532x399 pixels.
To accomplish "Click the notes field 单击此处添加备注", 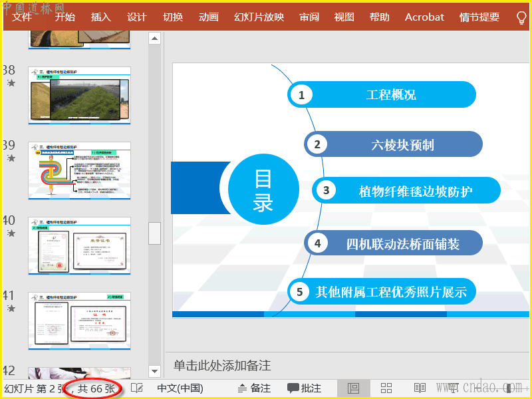I will point(222,365).
